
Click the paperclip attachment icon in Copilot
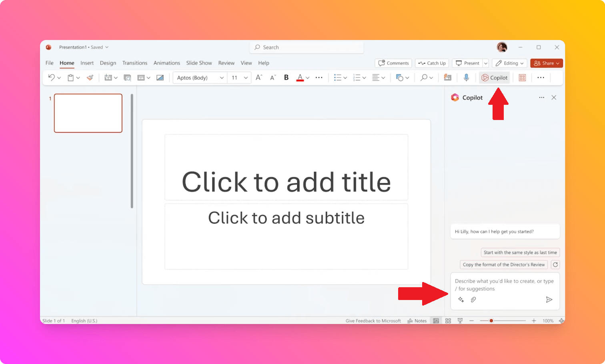pos(473,299)
